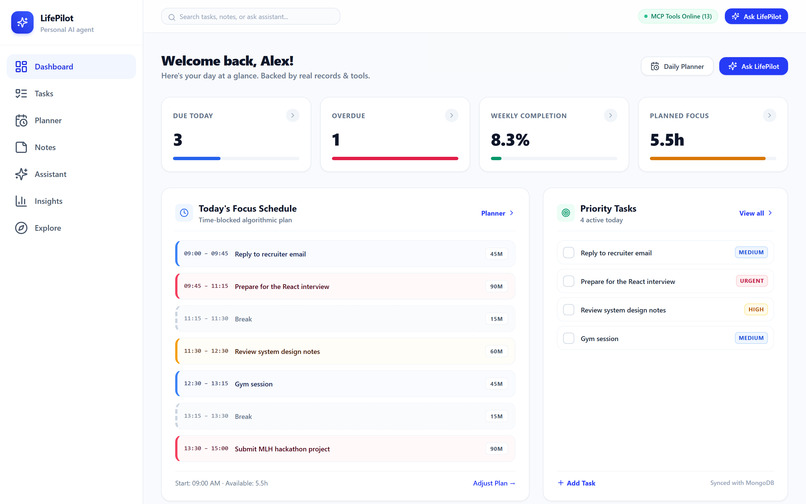Image resolution: width=806 pixels, height=504 pixels.
Task: Select the 12:30 - 13:15 Gym session block
Action: 345,384
